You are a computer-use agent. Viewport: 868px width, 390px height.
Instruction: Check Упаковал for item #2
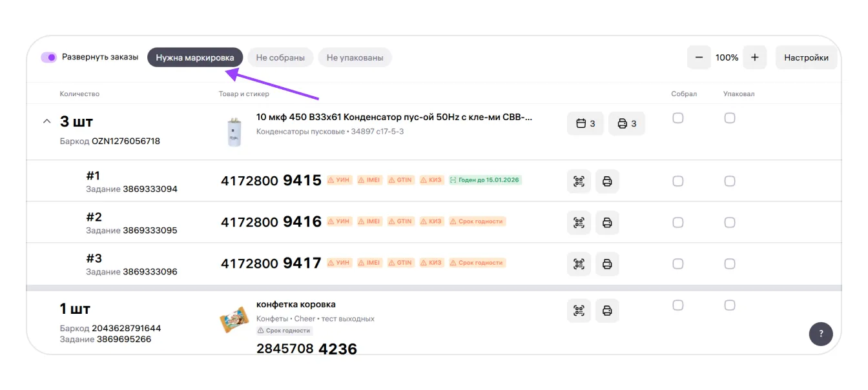click(729, 223)
